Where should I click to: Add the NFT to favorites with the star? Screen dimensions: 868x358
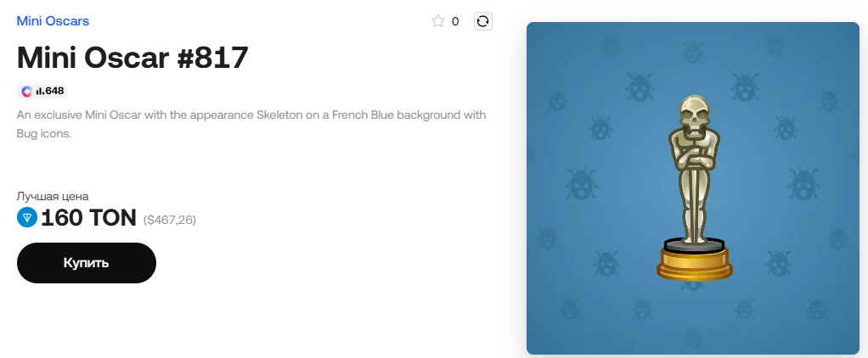pos(438,21)
